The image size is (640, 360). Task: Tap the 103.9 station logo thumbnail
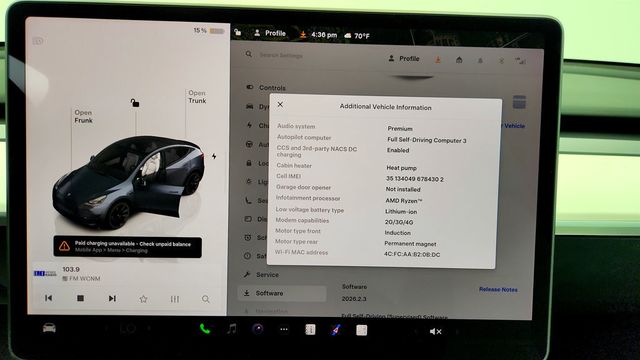point(44,273)
